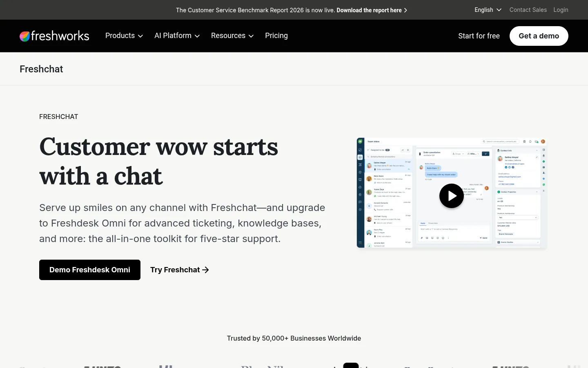Screen dimensions: 588x368
Task: Click the Customer wow starts headline
Action: click(159, 161)
